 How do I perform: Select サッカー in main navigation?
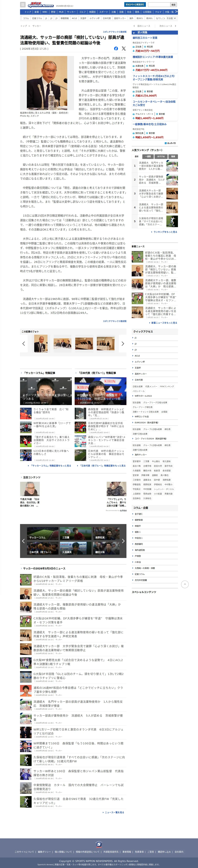coord(71,12)
